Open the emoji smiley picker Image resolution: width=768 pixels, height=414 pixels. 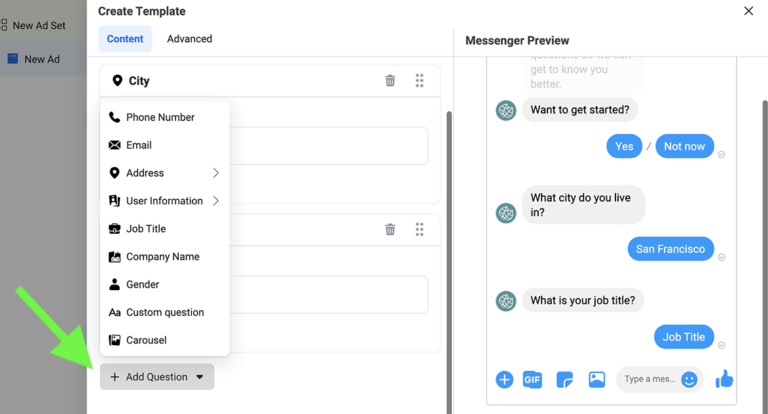coord(689,379)
